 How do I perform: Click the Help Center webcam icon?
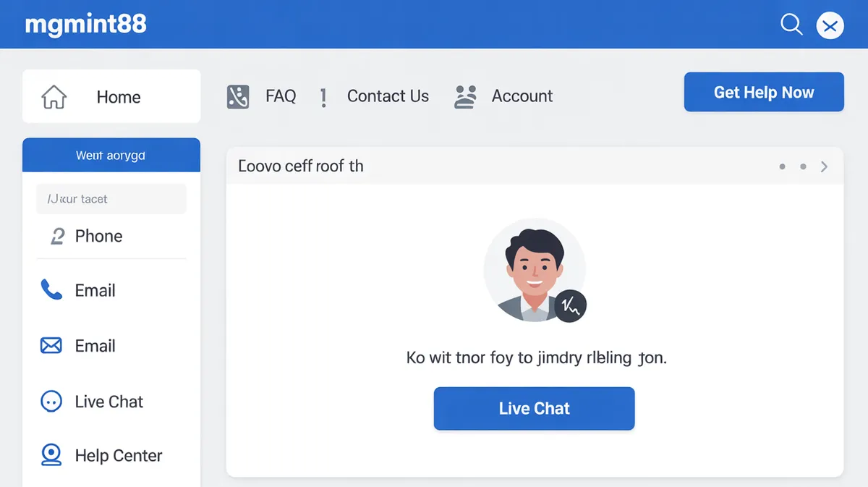click(x=51, y=455)
